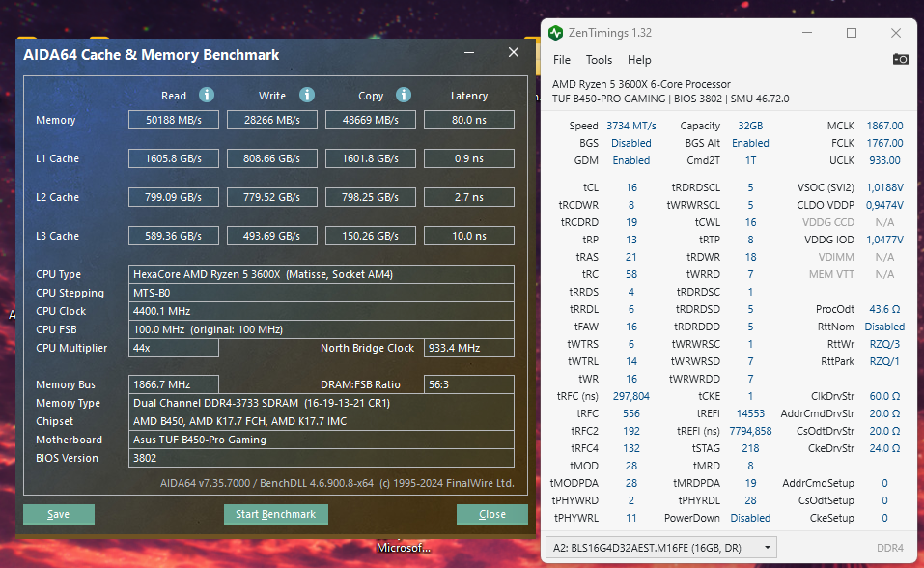The image size is (924, 568).
Task: Click the tRCDRD value 19
Action: (x=631, y=222)
